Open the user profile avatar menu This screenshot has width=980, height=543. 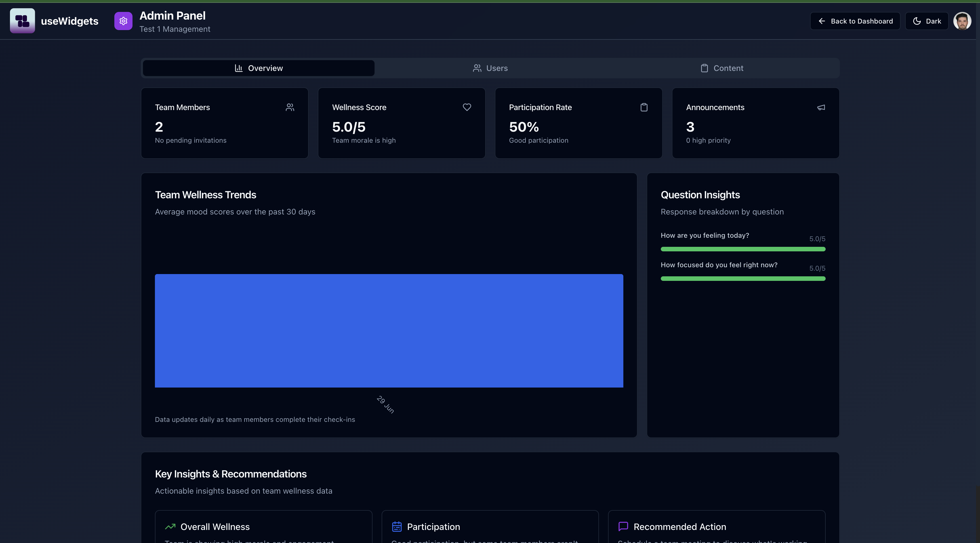coord(962,21)
